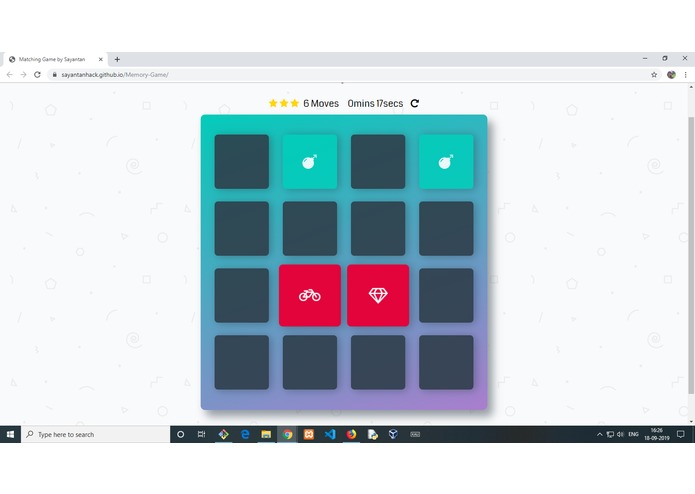695x494 pixels.
Task: Flip the bottom-right corner card
Action: pyautogui.click(x=446, y=362)
